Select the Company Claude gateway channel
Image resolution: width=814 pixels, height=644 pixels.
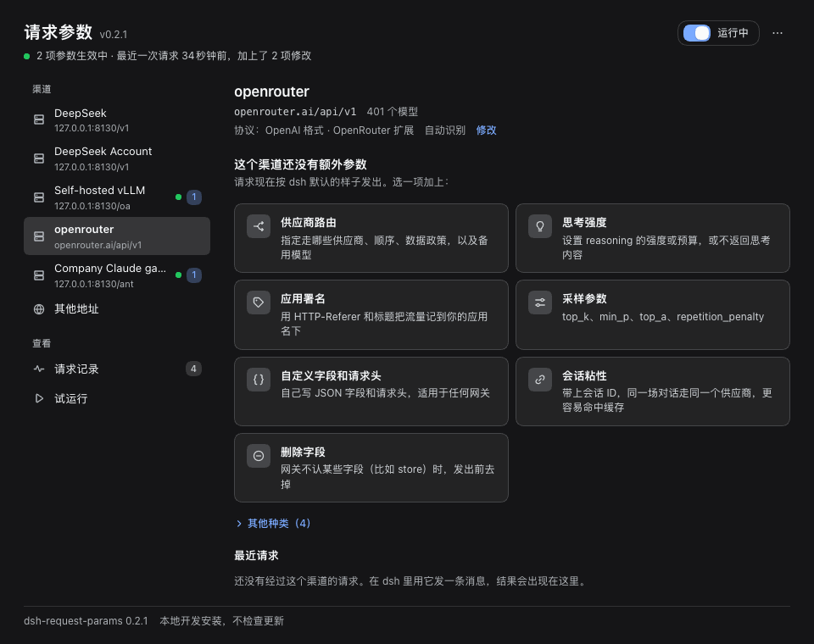(x=117, y=275)
